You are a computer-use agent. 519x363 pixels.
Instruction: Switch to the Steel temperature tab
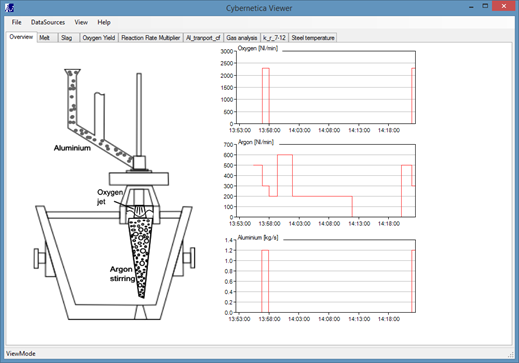tap(313, 38)
